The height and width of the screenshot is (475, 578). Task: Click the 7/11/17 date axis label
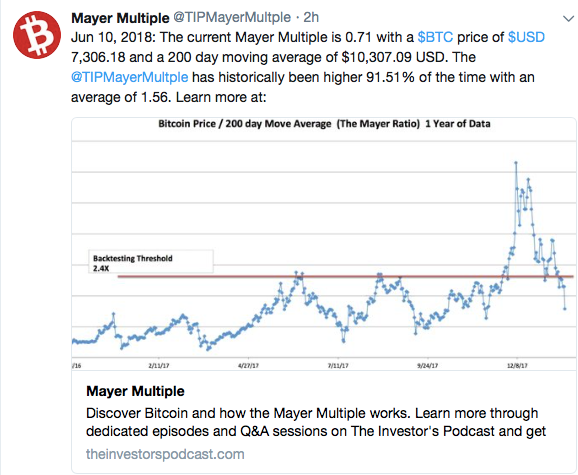[x=338, y=366]
